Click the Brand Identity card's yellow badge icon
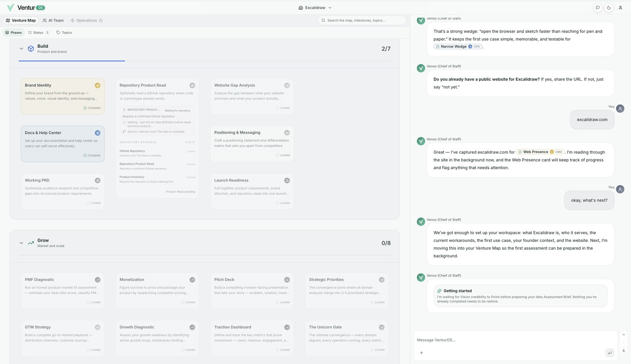Viewport: 631px width, 364px height. (97, 85)
